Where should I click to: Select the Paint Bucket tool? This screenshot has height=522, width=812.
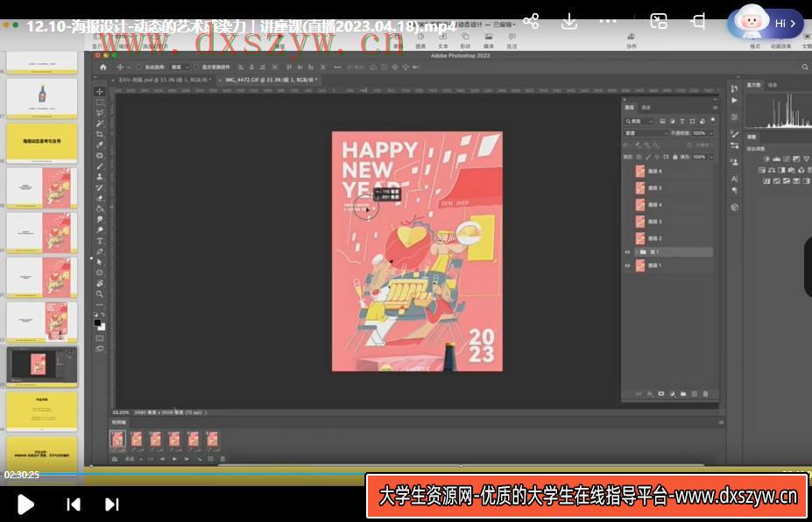click(100, 208)
